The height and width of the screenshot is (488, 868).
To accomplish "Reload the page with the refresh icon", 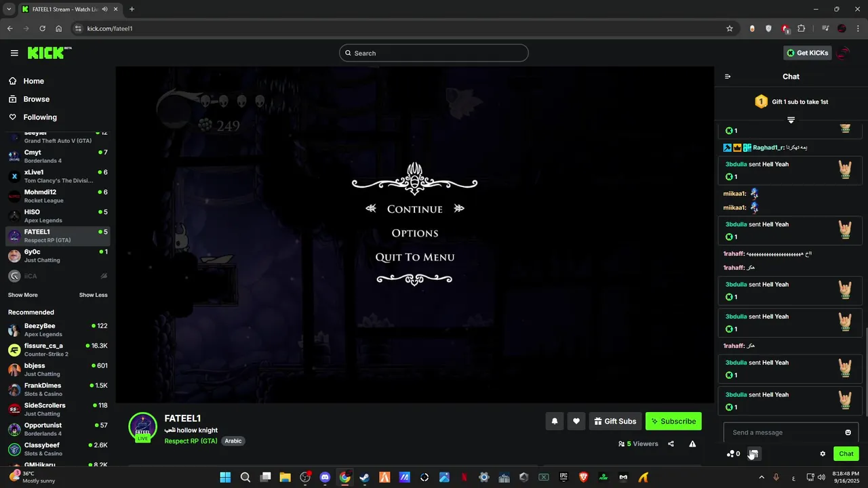I will click(x=42, y=28).
